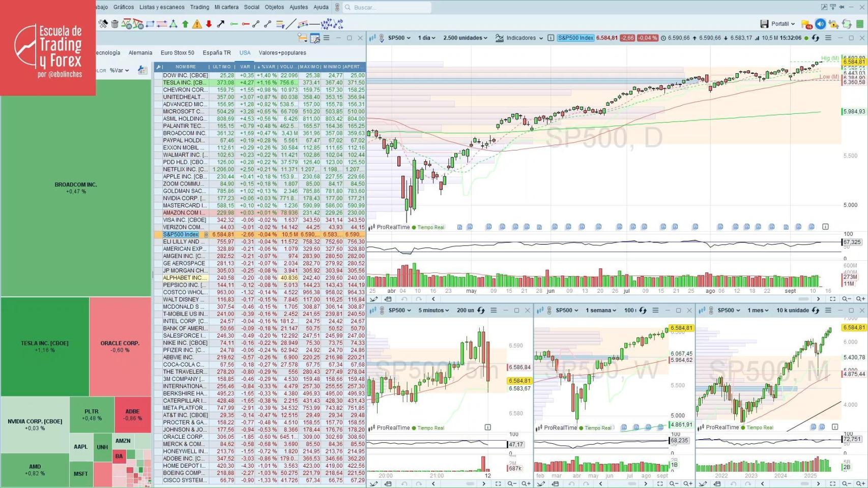Open hamburger menu of the daily chart

click(x=828, y=38)
